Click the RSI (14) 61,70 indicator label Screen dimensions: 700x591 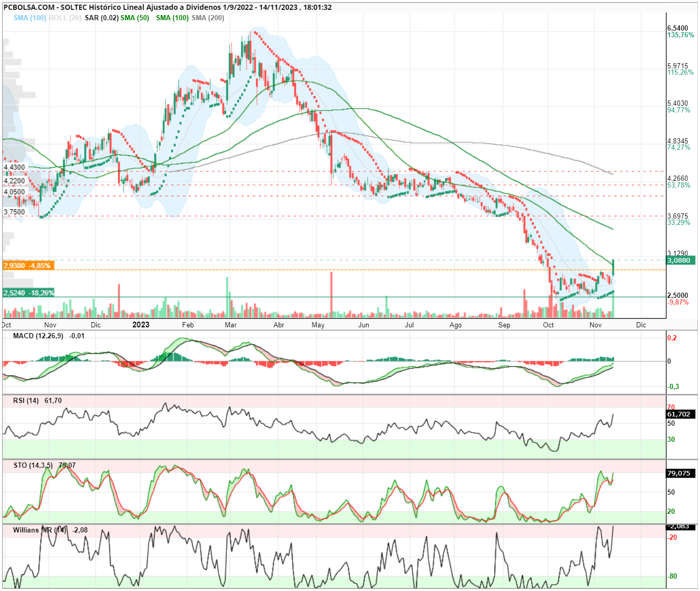[x=37, y=400]
